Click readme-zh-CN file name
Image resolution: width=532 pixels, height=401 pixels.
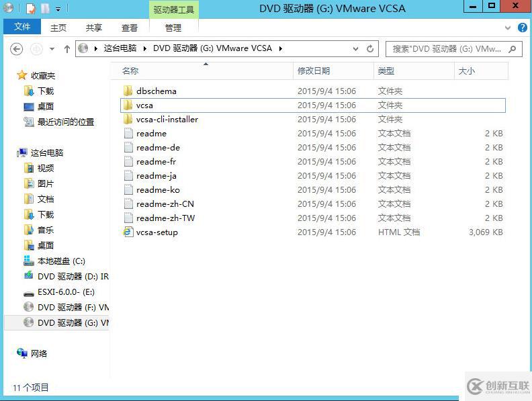pyautogui.click(x=165, y=204)
